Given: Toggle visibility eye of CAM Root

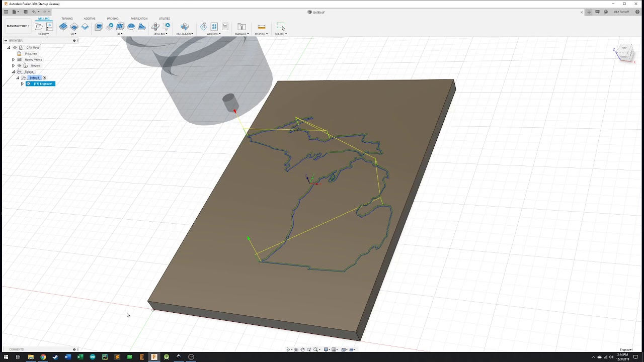Looking at the screenshot, I should tap(15, 47).
